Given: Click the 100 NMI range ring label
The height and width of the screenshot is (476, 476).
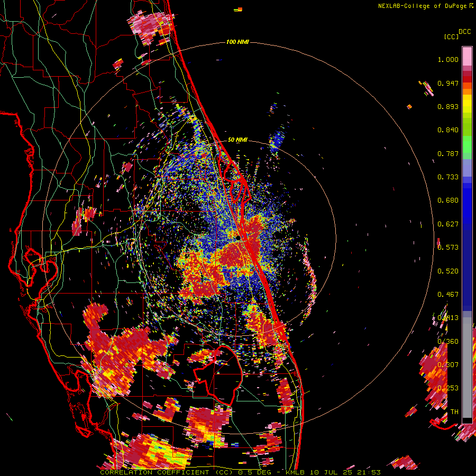Looking at the screenshot, I should (237, 42).
